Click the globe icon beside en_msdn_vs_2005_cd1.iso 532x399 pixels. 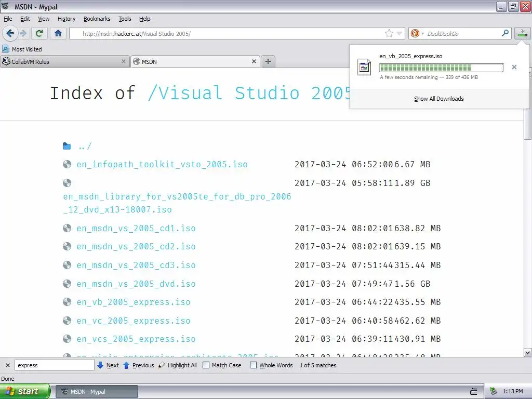tap(67, 228)
